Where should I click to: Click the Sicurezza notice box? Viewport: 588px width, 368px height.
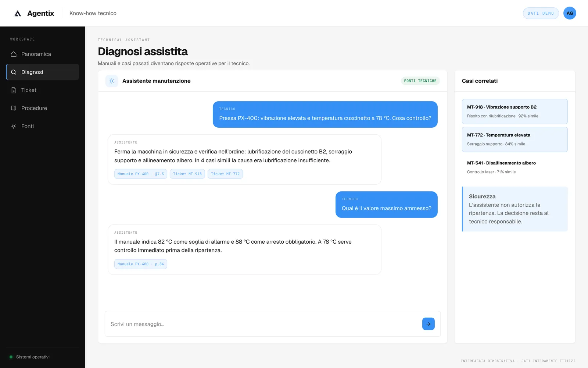click(x=515, y=209)
